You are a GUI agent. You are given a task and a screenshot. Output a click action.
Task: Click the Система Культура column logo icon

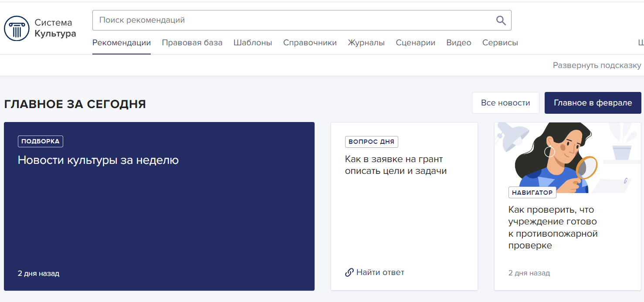(x=17, y=28)
